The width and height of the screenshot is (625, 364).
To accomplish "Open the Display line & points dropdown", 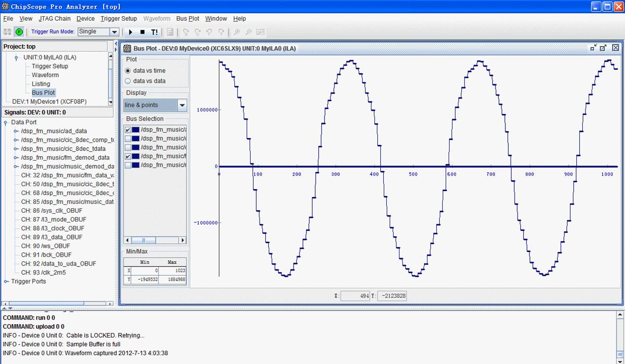I will pyautogui.click(x=182, y=105).
